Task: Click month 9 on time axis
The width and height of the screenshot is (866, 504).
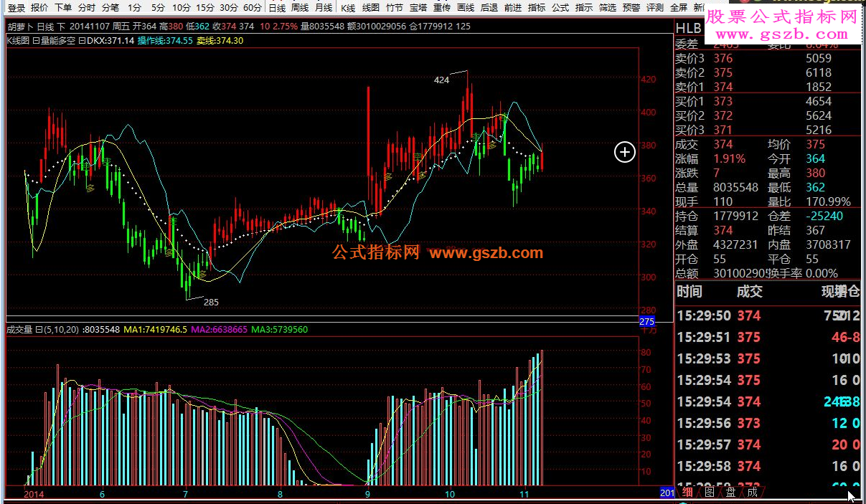Action: pos(368,495)
